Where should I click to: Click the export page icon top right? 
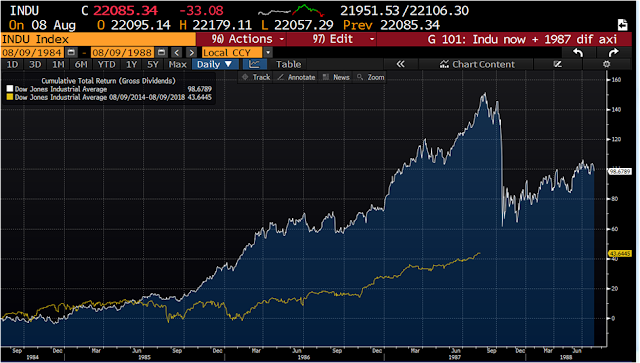[622, 25]
